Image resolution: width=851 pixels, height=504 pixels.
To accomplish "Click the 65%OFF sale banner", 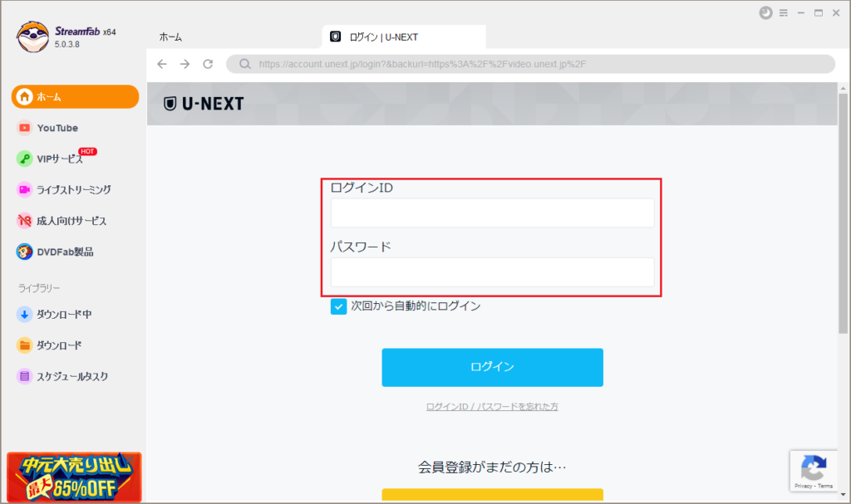I will (x=74, y=477).
